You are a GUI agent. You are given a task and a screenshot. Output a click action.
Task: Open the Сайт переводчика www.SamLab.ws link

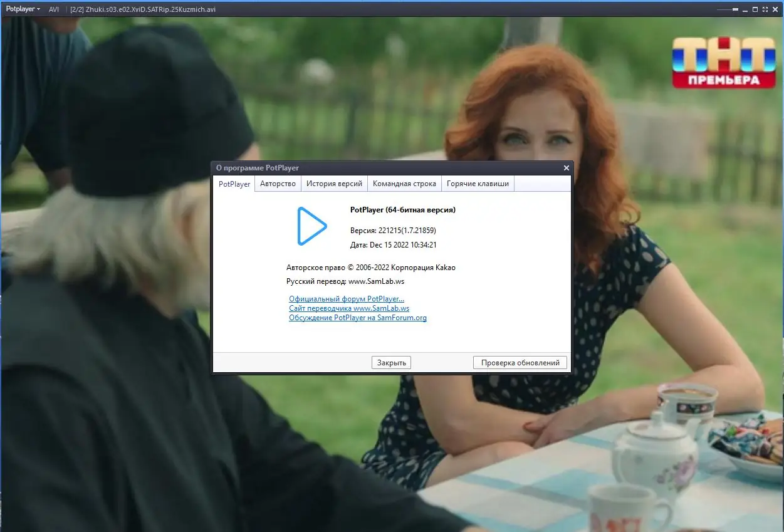click(349, 308)
